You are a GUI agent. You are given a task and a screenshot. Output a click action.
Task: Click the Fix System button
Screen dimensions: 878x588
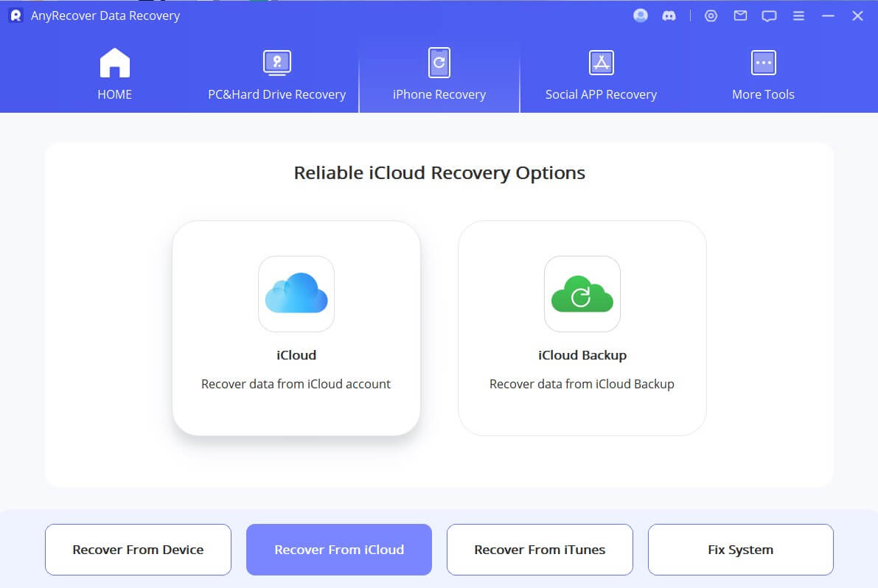(x=740, y=549)
